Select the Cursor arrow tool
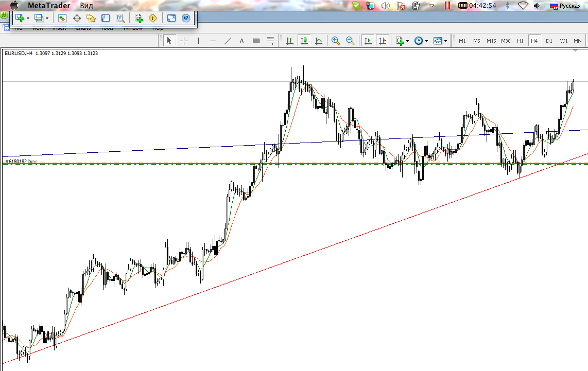Image resolution: width=588 pixels, height=371 pixels. tap(169, 41)
